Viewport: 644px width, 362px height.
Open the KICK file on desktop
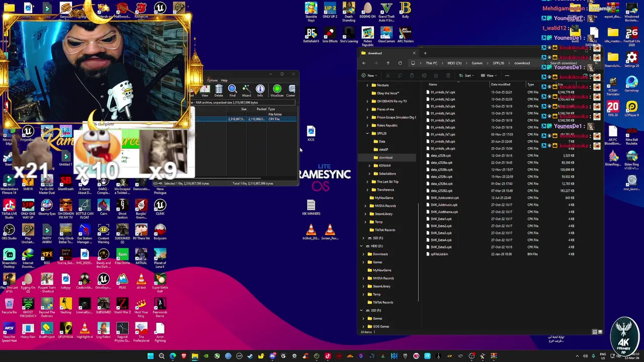[311, 134]
